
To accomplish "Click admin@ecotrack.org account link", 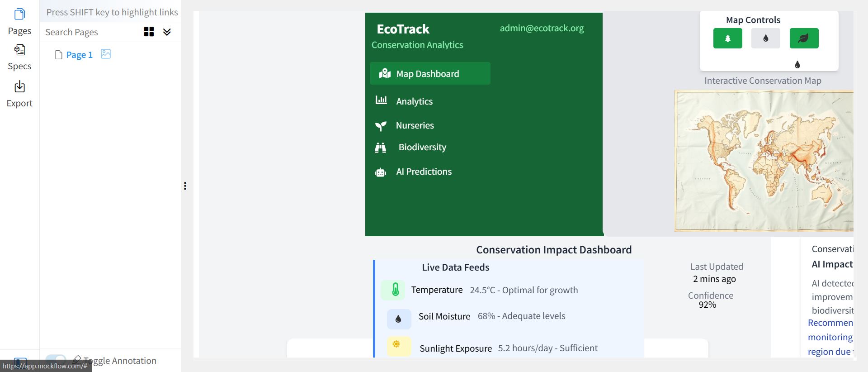I will tap(542, 28).
